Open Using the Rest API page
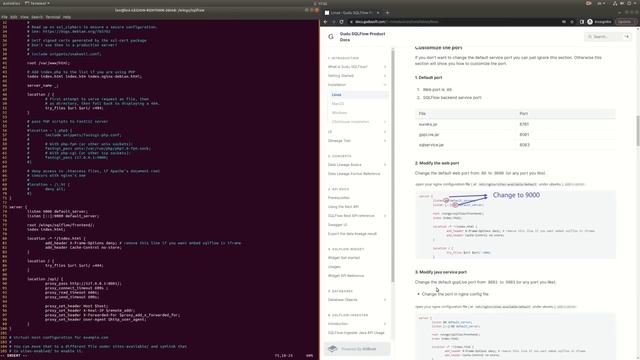640x360 pixels. click(x=343, y=207)
